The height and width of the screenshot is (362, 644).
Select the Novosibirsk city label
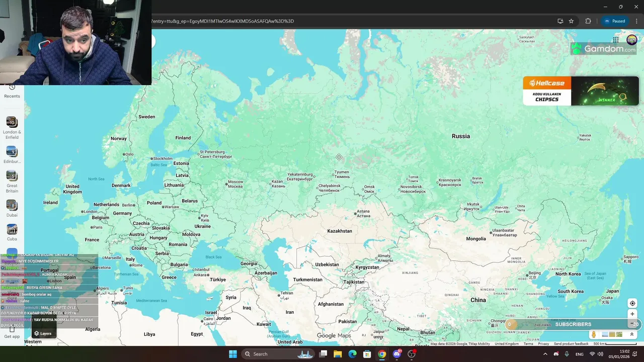click(413, 189)
